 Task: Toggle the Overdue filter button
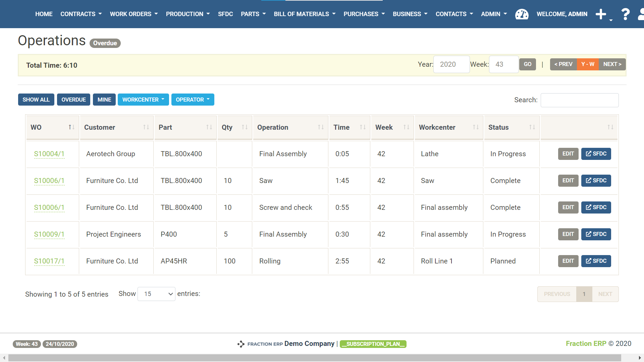tap(73, 100)
